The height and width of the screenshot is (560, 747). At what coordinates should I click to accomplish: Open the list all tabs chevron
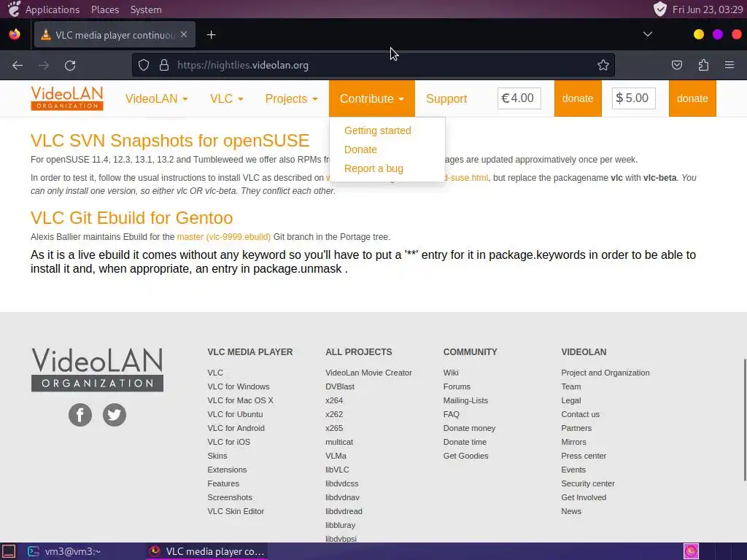click(x=648, y=34)
